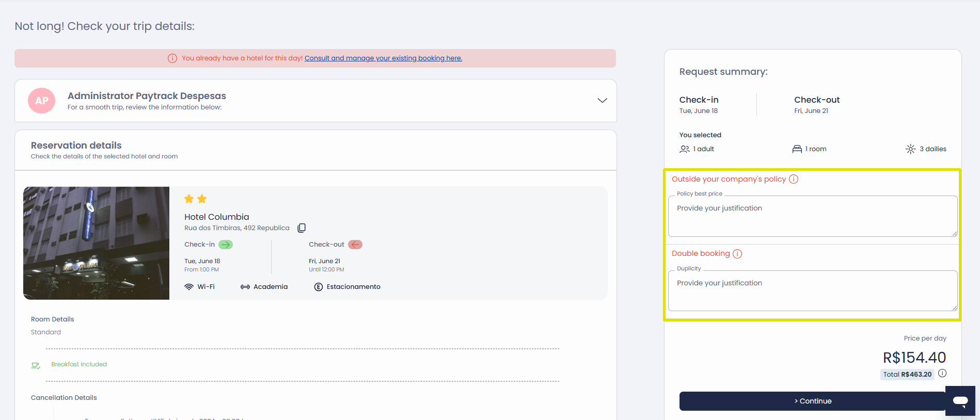Open the Hotel Columbia photo

click(96, 243)
